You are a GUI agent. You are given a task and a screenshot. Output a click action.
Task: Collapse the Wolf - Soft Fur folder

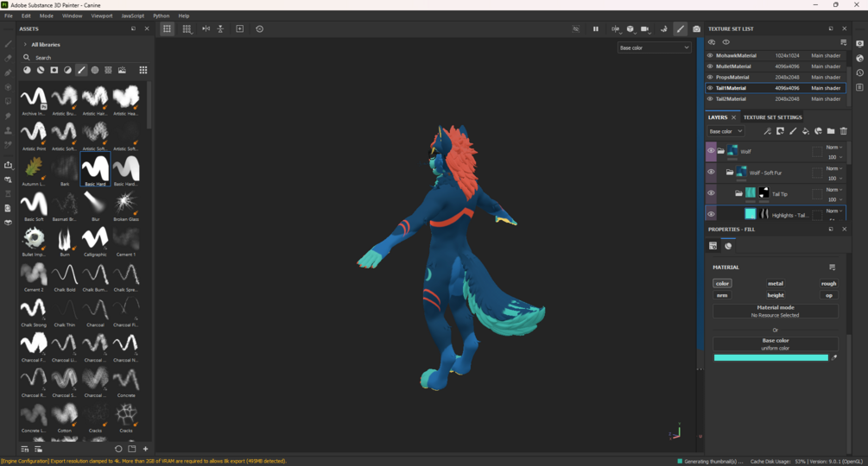tap(730, 172)
